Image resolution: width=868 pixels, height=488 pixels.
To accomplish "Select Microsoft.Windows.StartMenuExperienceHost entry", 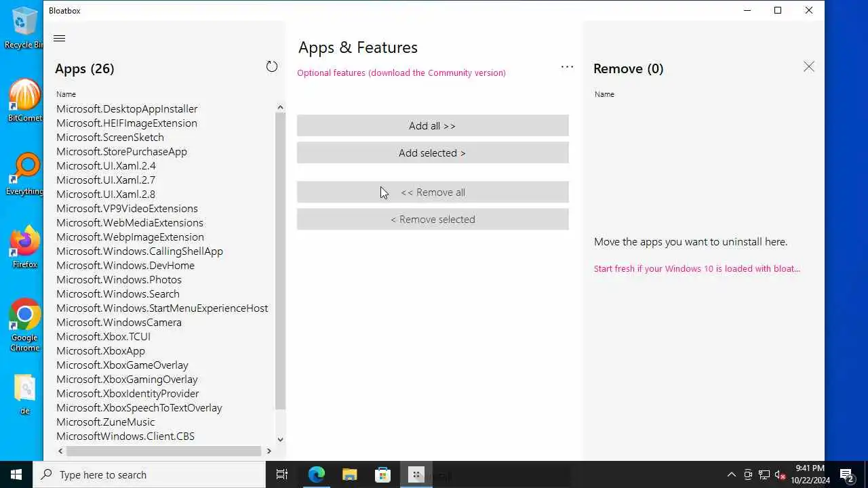I will click(162, 308).
